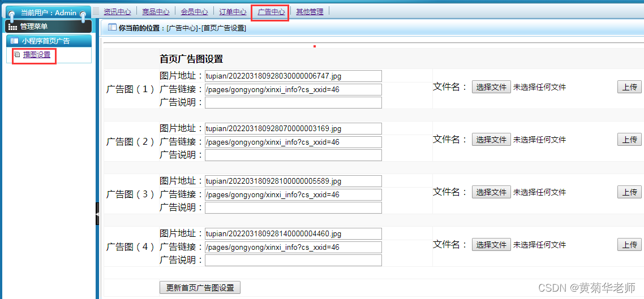Focus 广告链接 field for 广告图（1）
This screenshot has height=299, width=644.
[293, 89]
